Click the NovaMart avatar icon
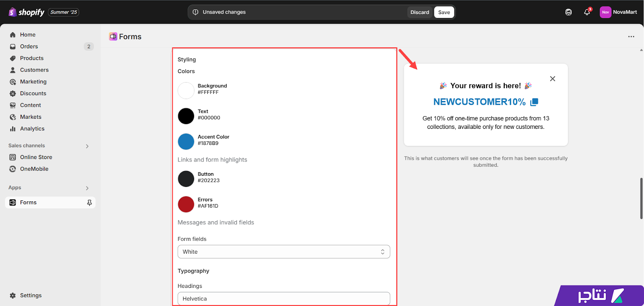 click(605, 12)
